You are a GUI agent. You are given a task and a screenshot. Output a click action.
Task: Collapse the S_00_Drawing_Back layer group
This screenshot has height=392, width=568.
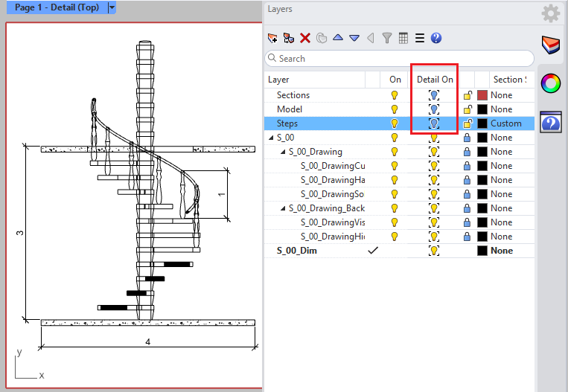point(283,208)
